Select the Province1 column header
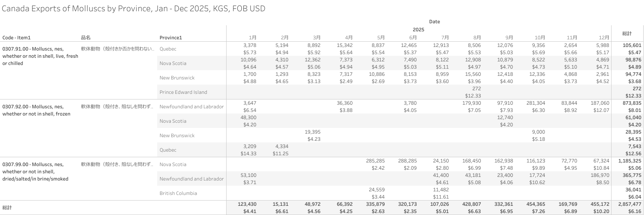 coord(170,38)
